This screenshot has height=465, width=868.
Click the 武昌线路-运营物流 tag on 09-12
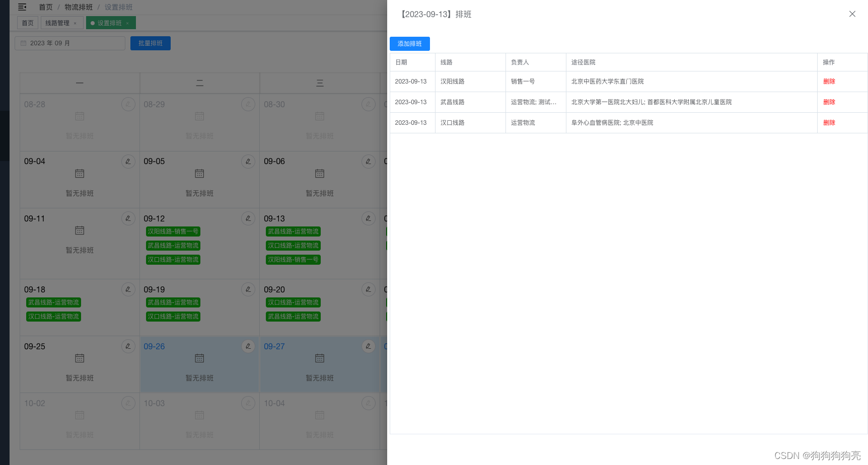point(173,246)
